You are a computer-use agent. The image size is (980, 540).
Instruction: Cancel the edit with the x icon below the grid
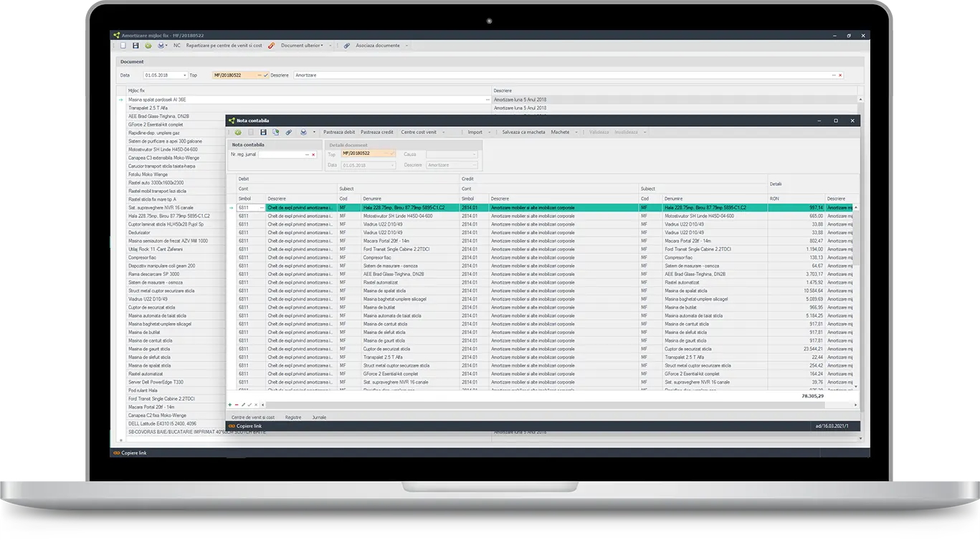(x=256, y=404)
